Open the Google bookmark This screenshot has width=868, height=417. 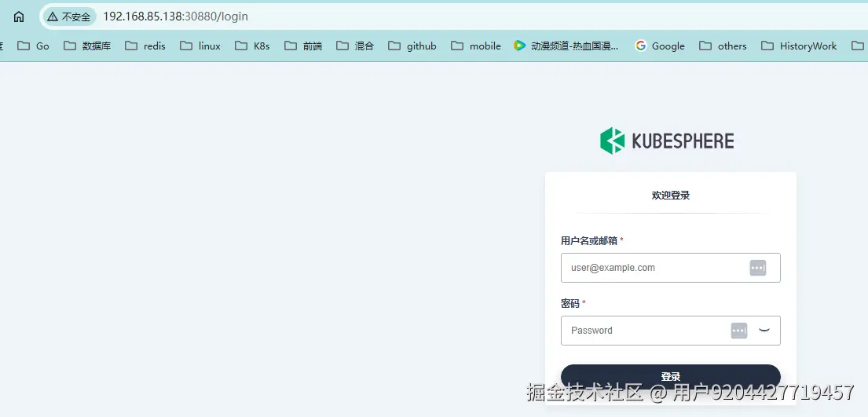660,46
